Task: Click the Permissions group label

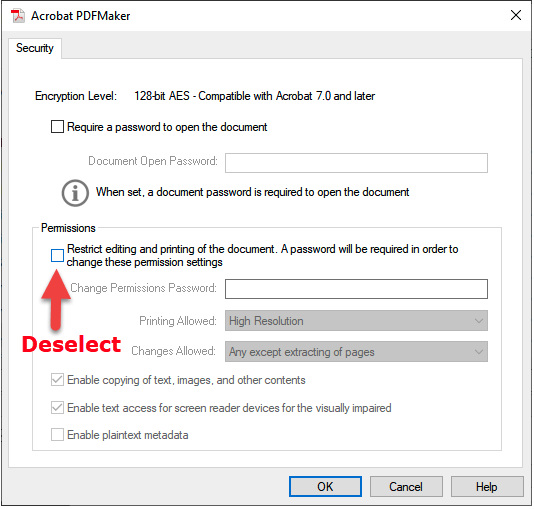Action: click(x=68, y=228)
